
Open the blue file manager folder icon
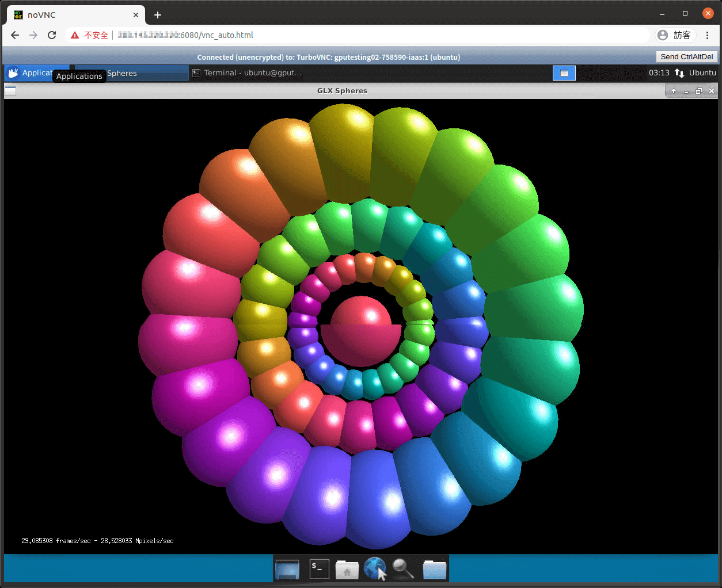(x=435, y=569)
